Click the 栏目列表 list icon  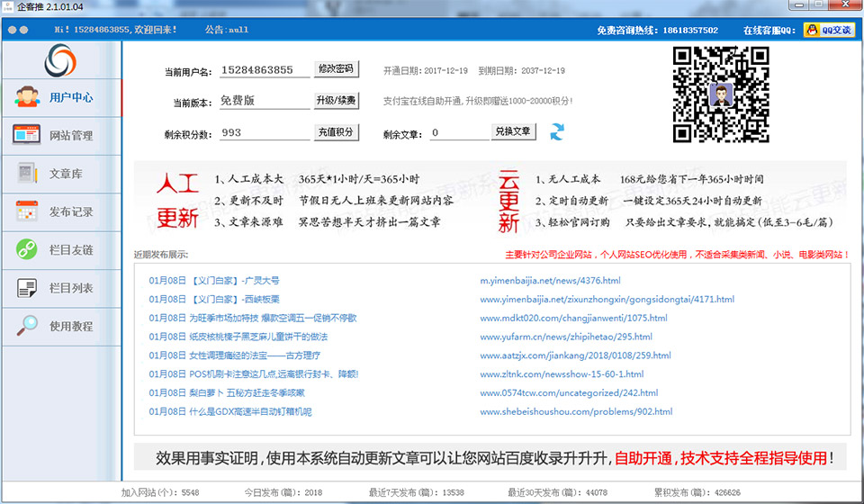26,287
